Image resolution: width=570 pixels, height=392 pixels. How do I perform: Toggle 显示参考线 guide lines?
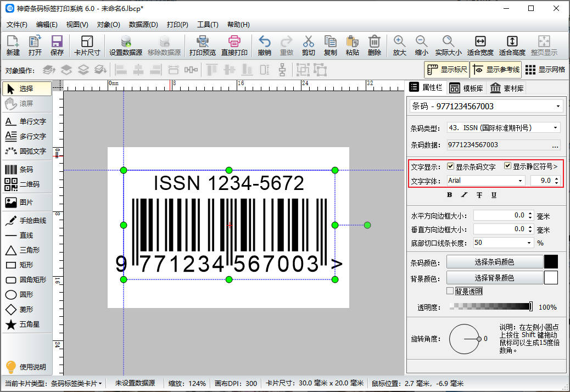tap(496, 70)
